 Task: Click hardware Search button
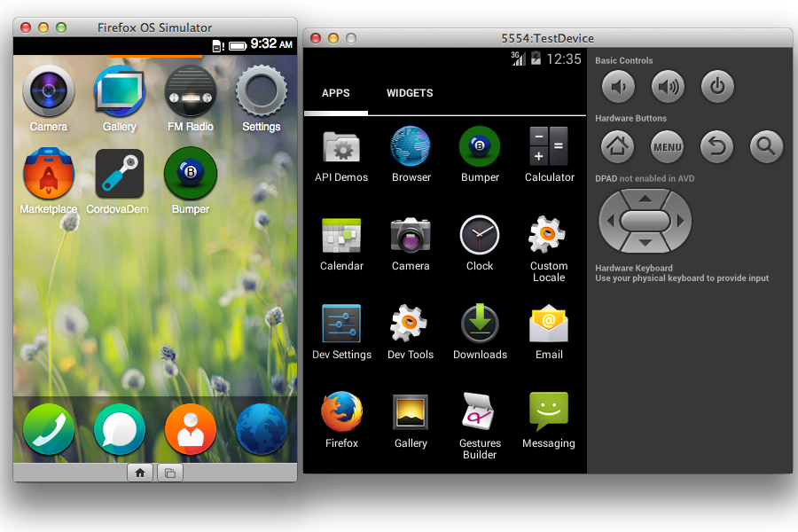coord(766,147)
